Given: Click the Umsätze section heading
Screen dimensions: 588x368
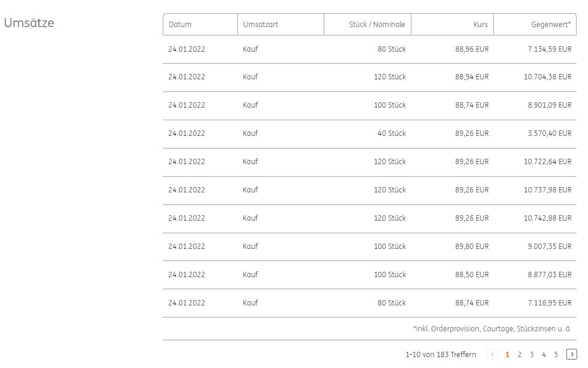Looking at the screenshot, I should (x=29, y=23).
